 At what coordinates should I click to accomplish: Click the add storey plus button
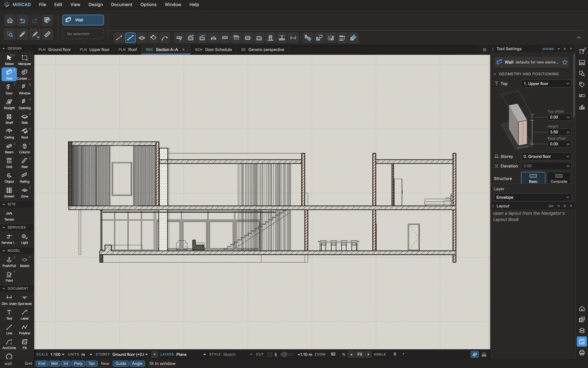(155, 354)
